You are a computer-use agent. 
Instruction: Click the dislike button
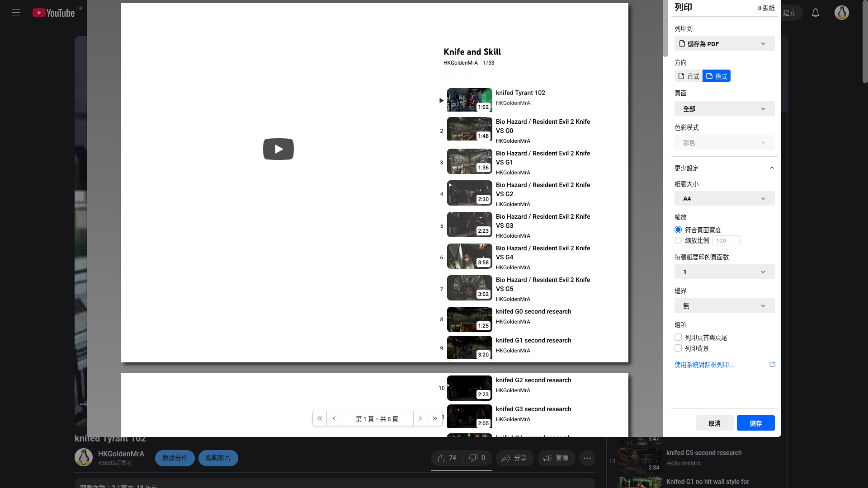[477, 458]
